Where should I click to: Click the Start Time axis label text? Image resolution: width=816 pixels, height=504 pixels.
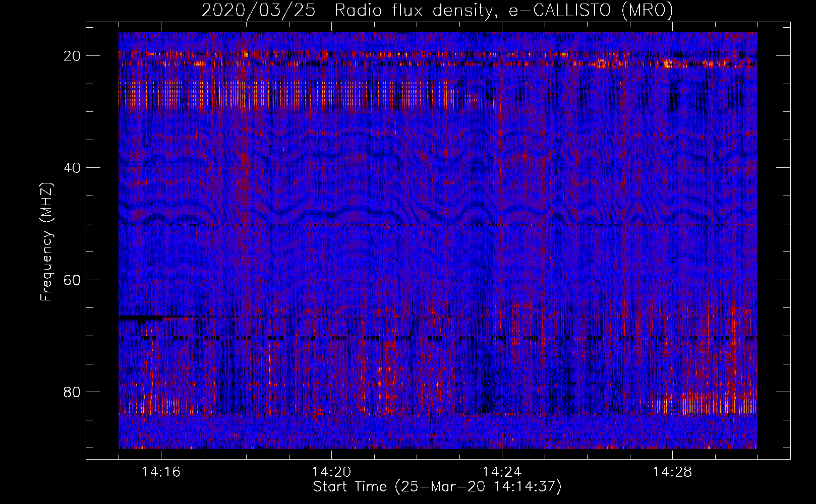437,487
